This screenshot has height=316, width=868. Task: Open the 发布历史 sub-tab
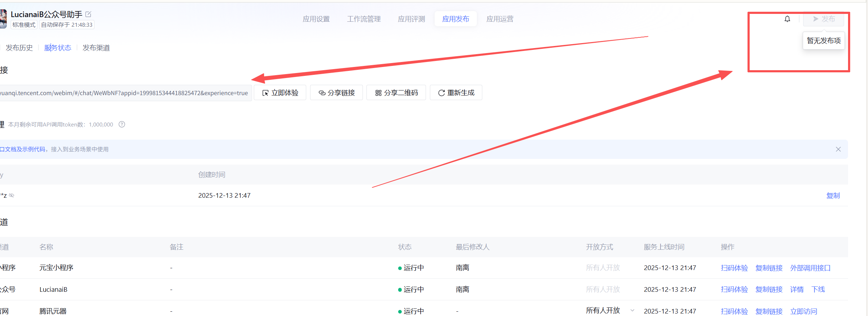pos(19,48)
